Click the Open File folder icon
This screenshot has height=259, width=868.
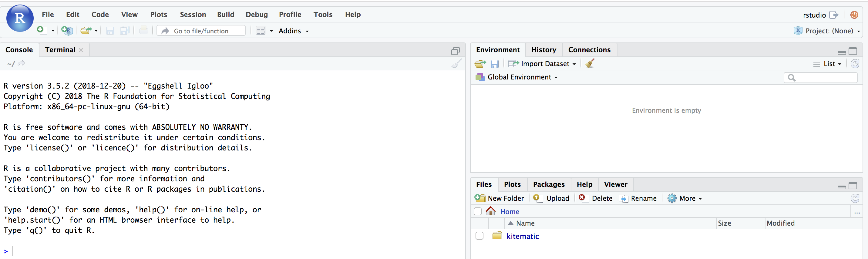[x=86, y=31]
